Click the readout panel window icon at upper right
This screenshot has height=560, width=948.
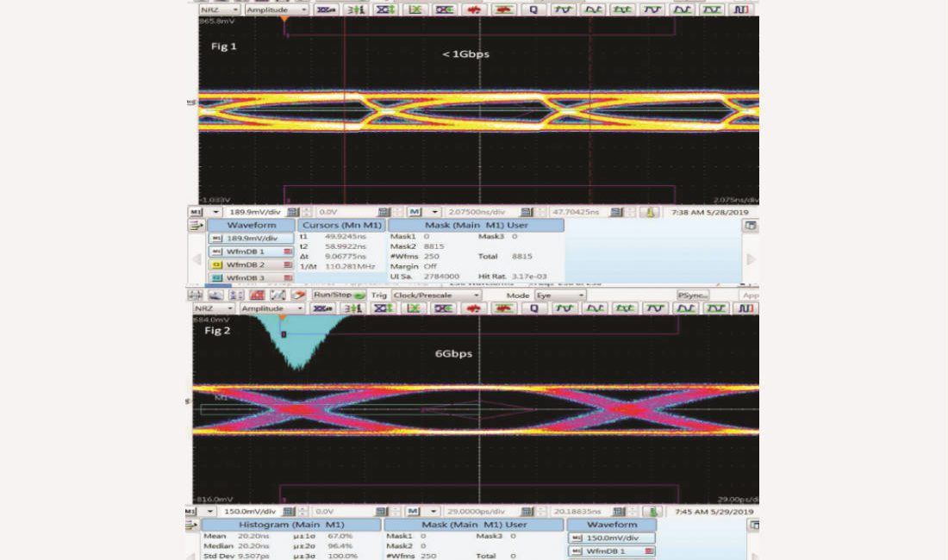750,226
